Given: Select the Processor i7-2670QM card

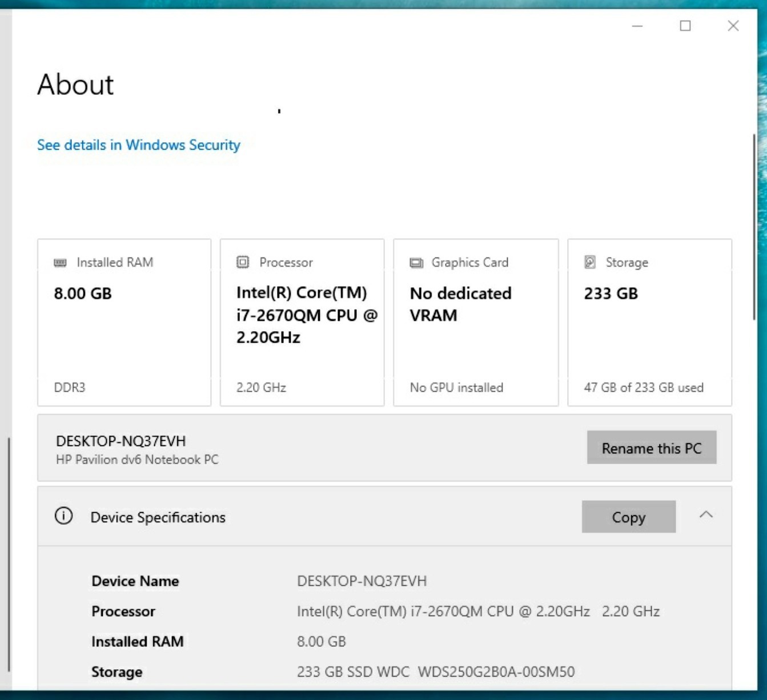Looking at the screenshot, I should point(302,323).
